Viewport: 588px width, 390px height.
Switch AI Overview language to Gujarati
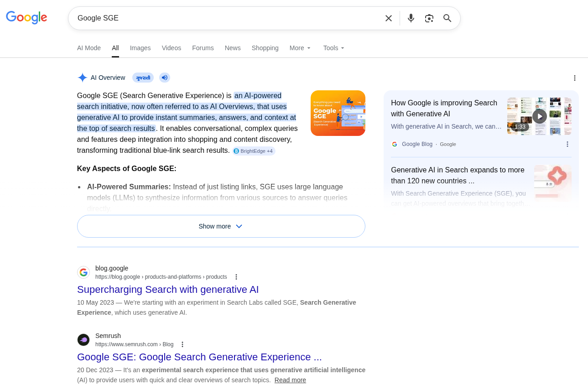coord(143,78)
